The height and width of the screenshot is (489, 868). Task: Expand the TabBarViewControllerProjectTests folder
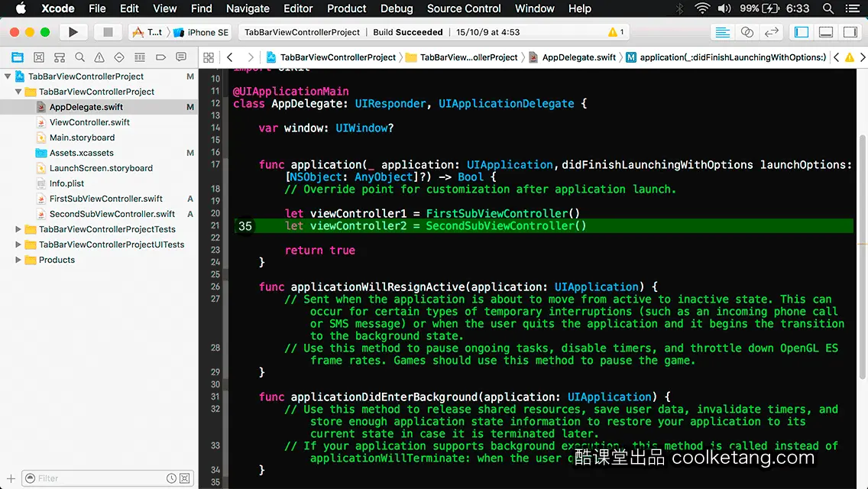(18, 228)
